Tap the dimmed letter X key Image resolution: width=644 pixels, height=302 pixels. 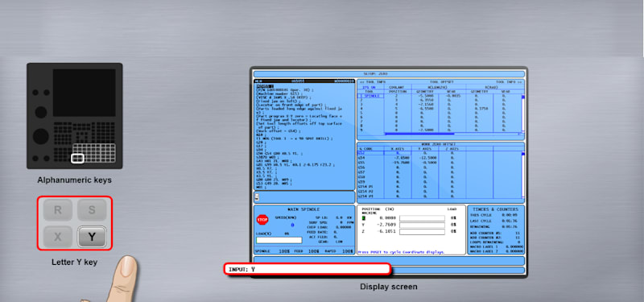[x=58, y=237]
